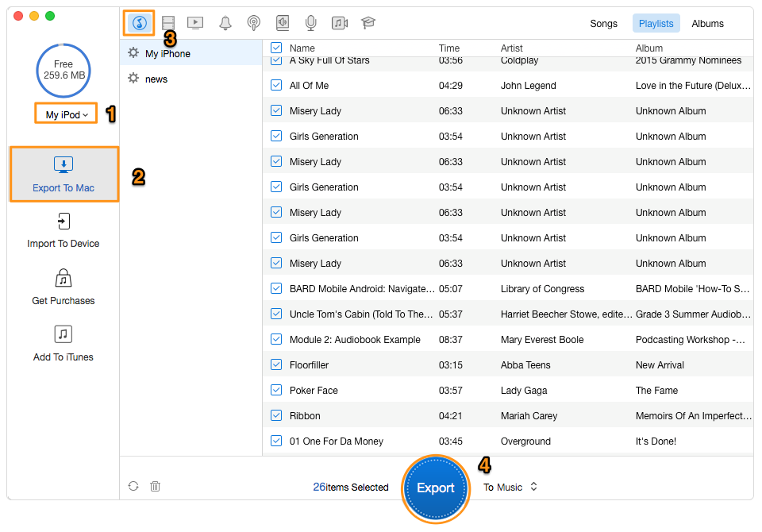Screen dimensions: 762x532
Task: Deselect the Uncle Tom's Cabin checkbox
Action: [x=276, y=314]
